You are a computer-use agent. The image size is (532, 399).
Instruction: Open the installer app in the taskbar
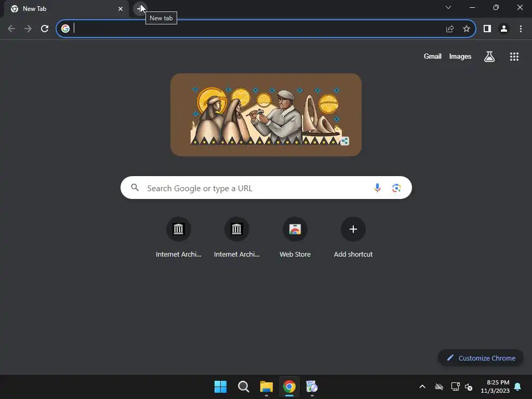(x=312, y=387)
